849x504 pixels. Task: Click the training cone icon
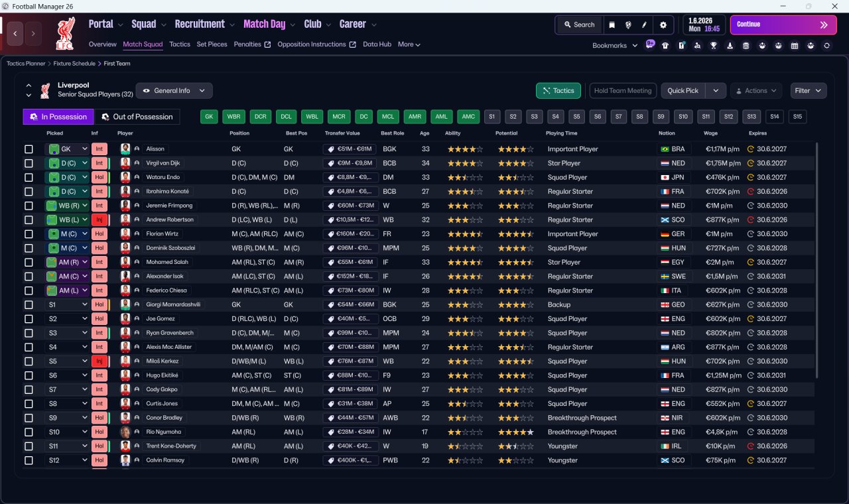coord(730,46)
